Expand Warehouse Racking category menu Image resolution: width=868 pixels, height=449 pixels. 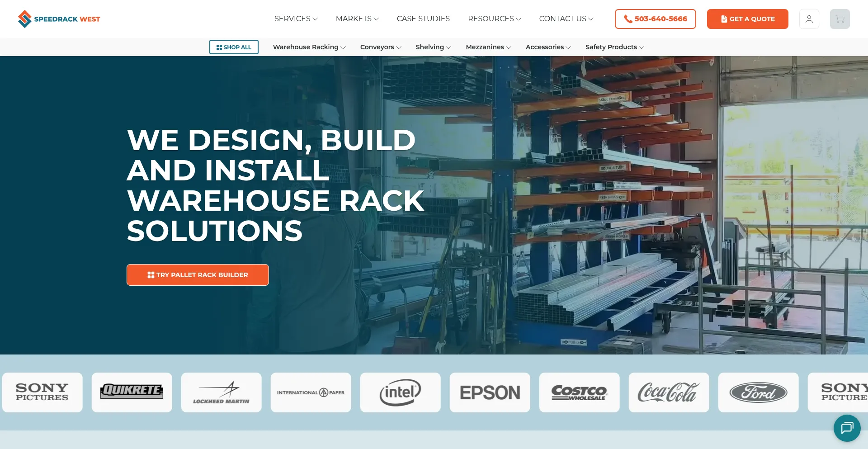pos(309,47)
